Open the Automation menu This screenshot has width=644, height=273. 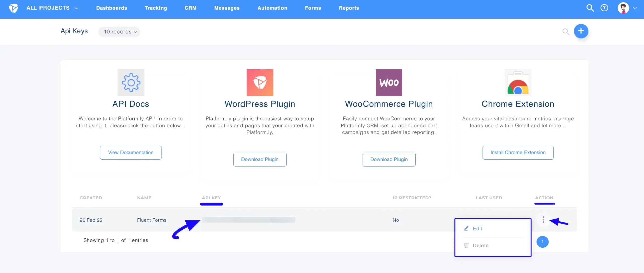pos(272,8)
